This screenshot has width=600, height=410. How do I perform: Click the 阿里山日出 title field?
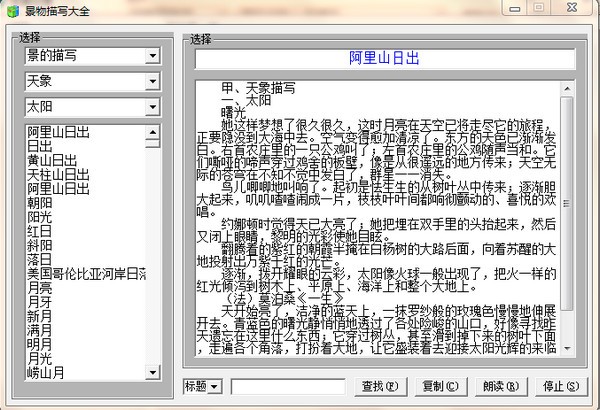pos(380,59)
